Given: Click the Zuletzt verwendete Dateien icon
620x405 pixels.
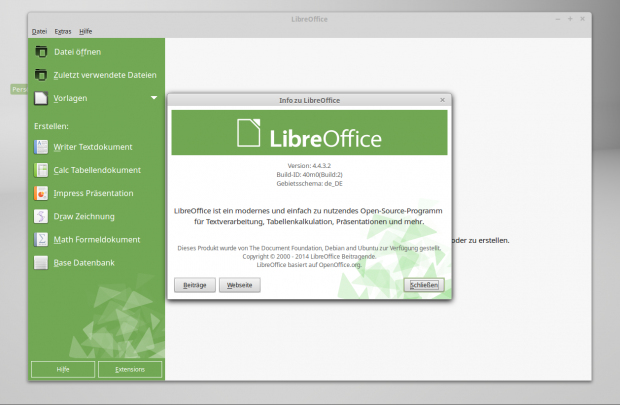Looking at the screenshot, I should click(41, 74).
